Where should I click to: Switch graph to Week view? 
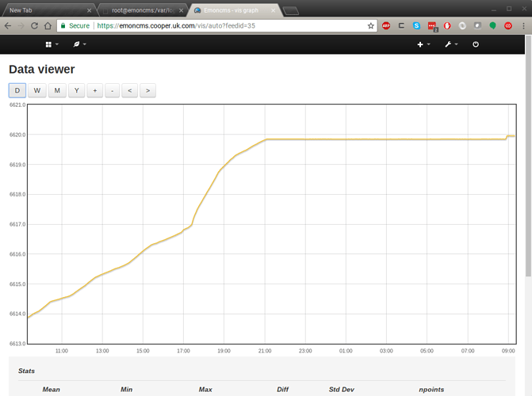37,90
